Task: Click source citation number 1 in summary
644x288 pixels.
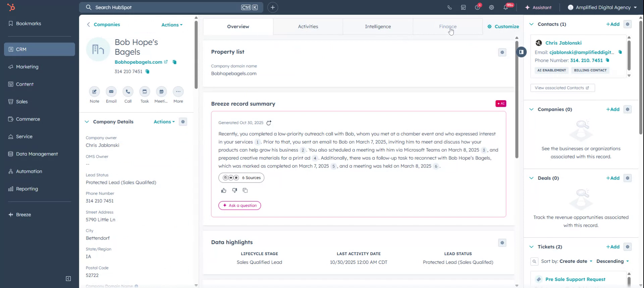Action: coord(258,142)
